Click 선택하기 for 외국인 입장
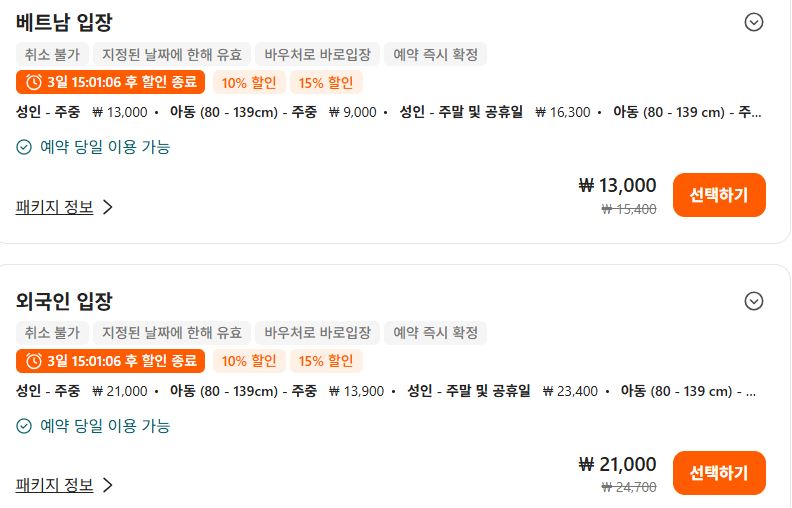792x508 pixels. tap(719, 473)
